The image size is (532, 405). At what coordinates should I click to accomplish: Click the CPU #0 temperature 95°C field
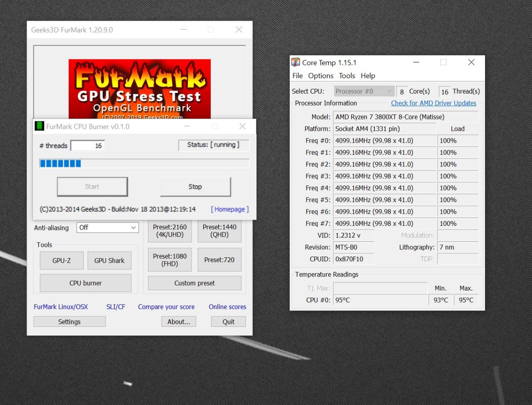pos(380,300)
